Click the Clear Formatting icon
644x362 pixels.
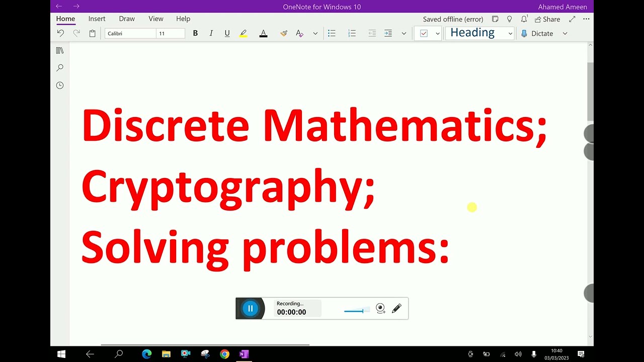[x=299, y=33]
